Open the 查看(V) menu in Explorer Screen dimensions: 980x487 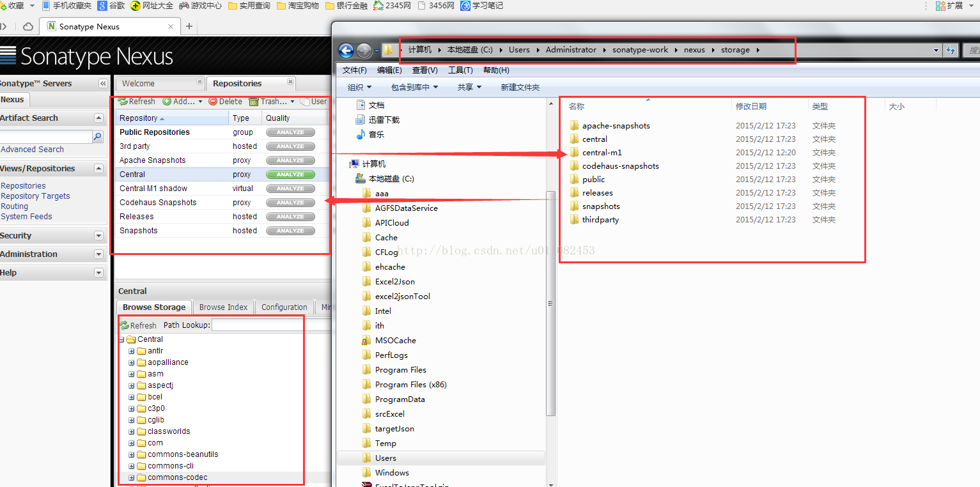coord(424,70)
